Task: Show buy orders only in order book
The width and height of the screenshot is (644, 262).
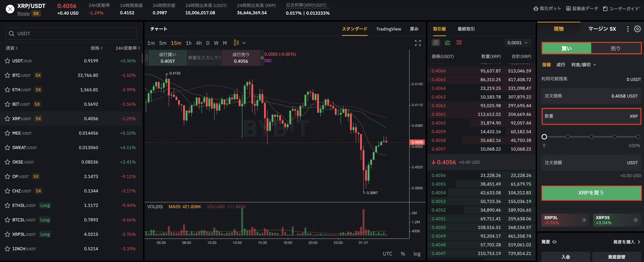Action: click(x=448, y=43)
